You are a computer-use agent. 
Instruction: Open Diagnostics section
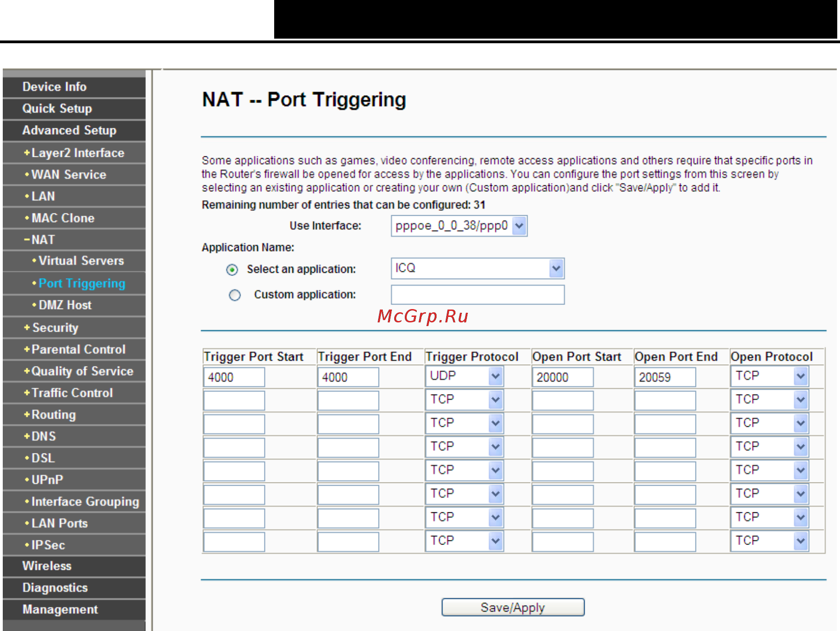point(55,588)
